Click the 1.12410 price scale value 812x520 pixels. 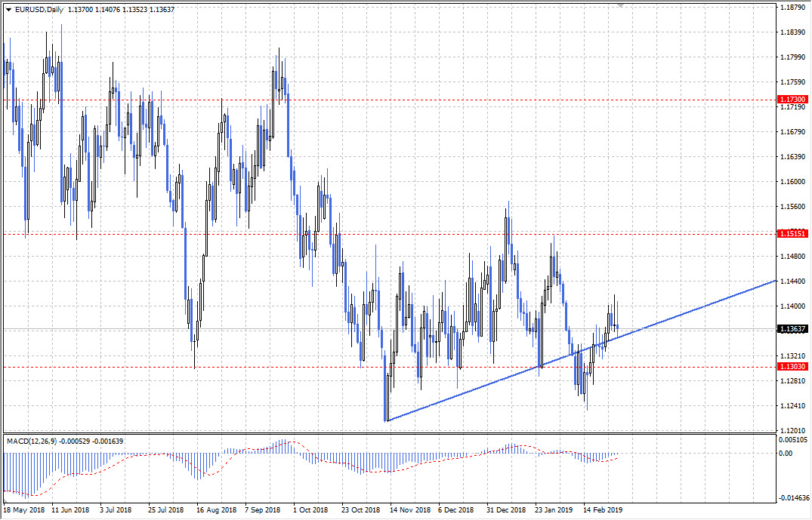click(793, 405)
